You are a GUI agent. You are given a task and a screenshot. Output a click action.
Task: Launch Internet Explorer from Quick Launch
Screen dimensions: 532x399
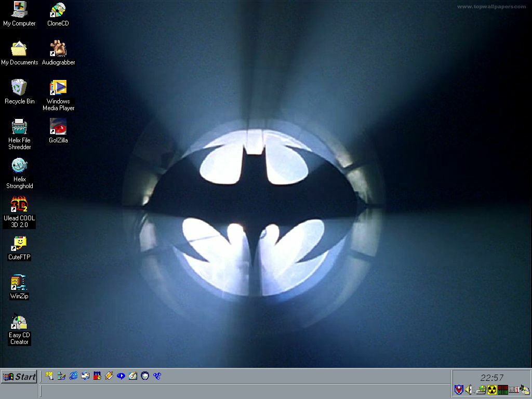73,376
